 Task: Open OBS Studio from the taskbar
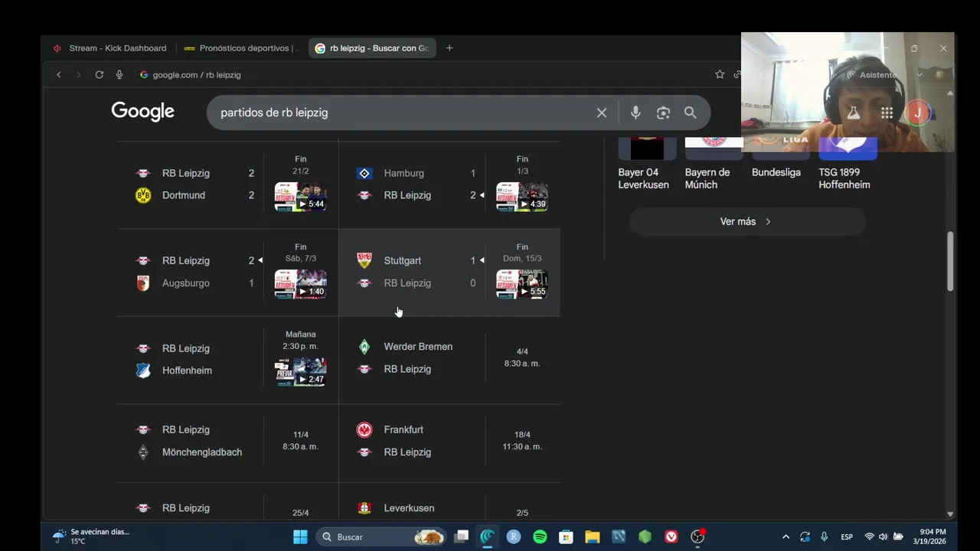click(x=697, y=536)
